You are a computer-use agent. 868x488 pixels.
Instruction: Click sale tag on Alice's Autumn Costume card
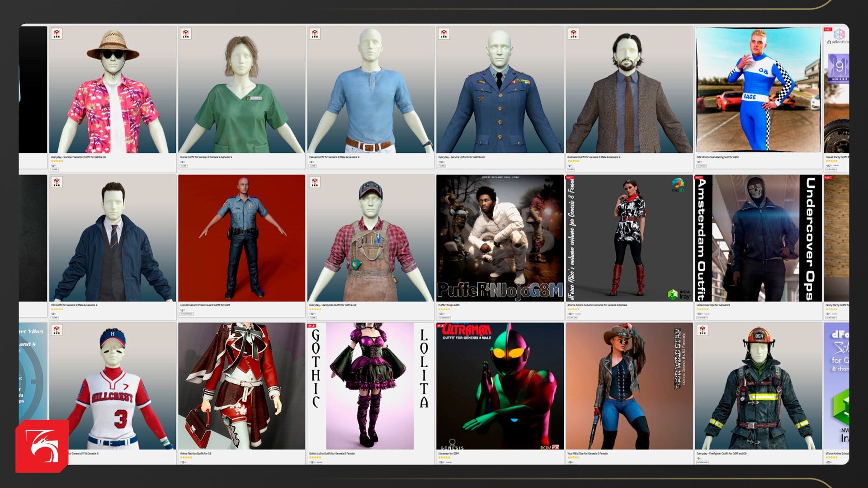click(570, 178)
